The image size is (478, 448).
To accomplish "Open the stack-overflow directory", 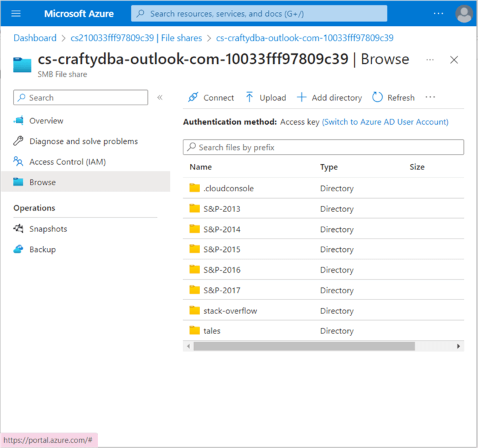I will point(230,311).
